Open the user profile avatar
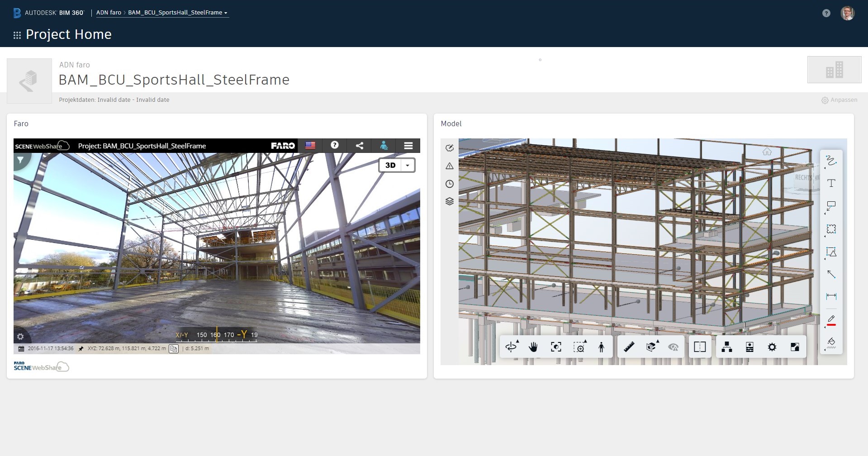Viewport: 868px width, 456px height. (847, 13)
